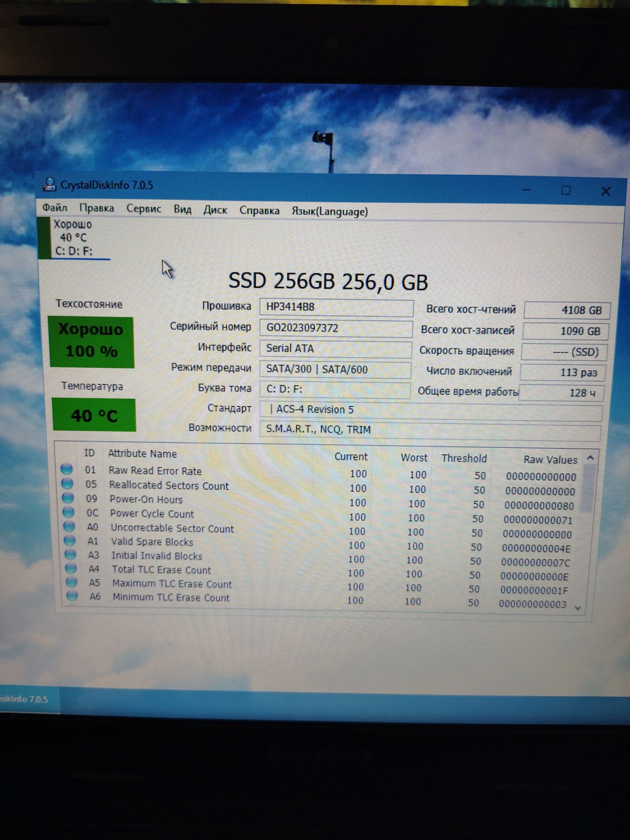Viewport: 630px width, 840px height.
Task: Click the Attribute Name column header
Action: pos(142,453)
